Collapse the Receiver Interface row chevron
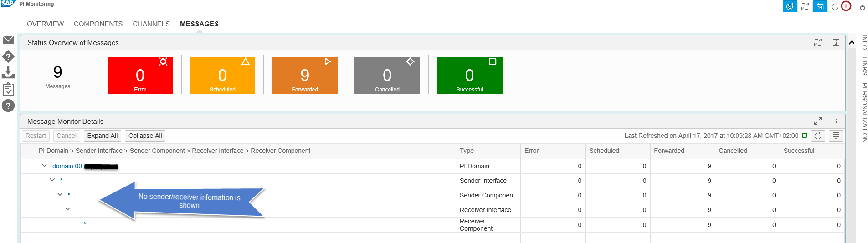Viewport: 868px width, 243px height. click(x=67, y=209)
